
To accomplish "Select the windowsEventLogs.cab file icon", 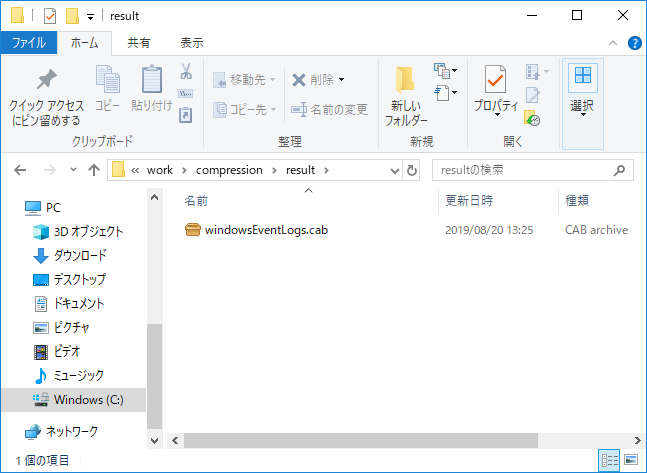I will [x=193, y=229].
